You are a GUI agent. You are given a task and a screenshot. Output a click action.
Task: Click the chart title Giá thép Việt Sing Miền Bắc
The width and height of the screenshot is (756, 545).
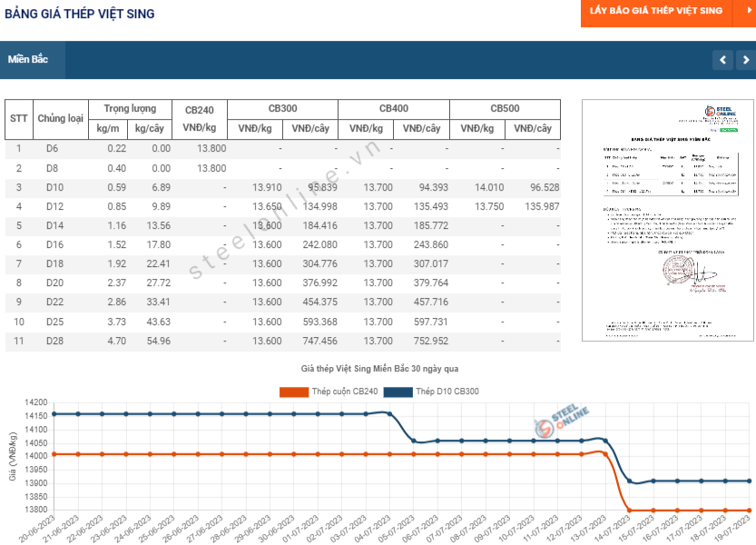click(x=380, y=369)
